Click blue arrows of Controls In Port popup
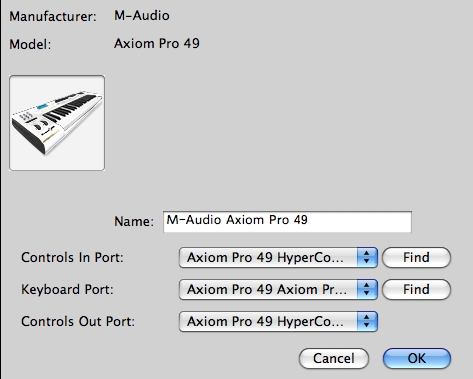The width and height of the screenshot is (473, 379). coord(367,257)
